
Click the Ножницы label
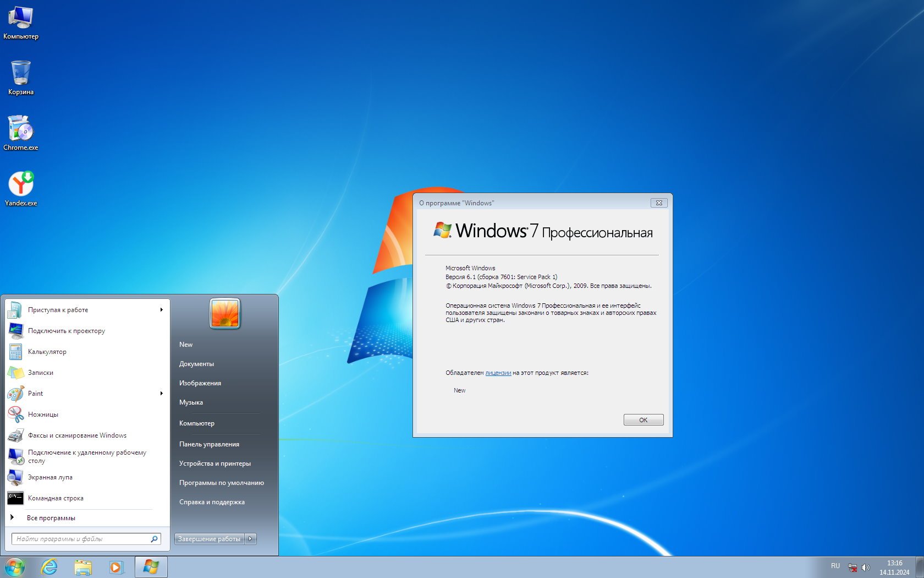tap(43, 415)
